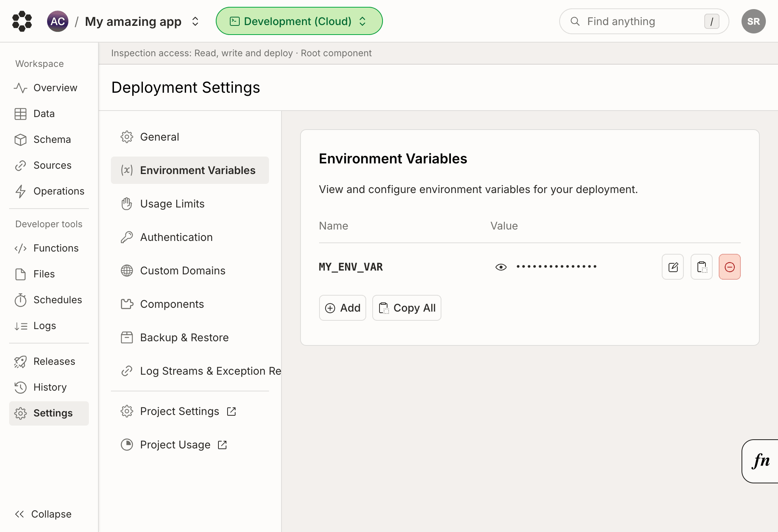Open the Functions developer tool
The height and width of the screenshot is (532, 778).
49,248
